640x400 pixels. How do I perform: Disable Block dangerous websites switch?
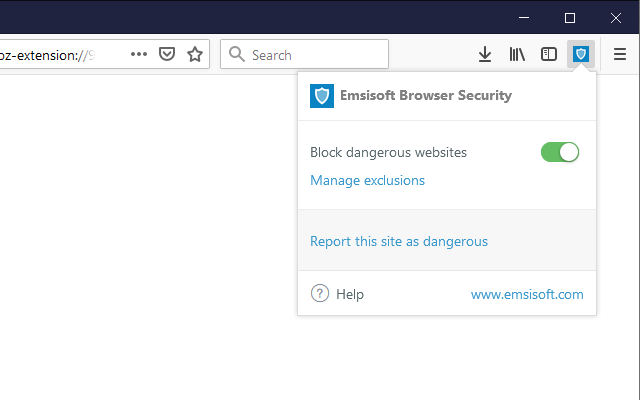pos(560,152)
